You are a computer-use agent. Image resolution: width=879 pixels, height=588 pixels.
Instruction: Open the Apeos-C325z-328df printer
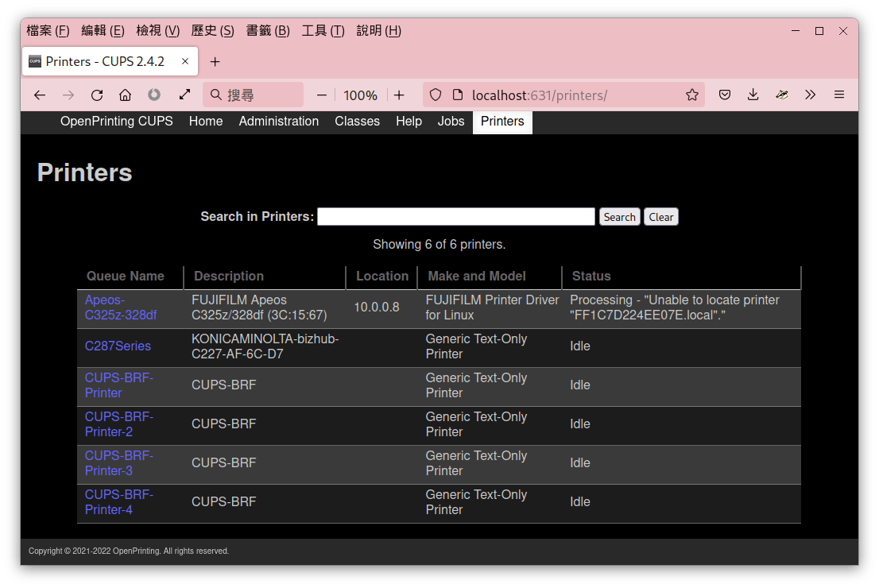click(x=121, y=308)
